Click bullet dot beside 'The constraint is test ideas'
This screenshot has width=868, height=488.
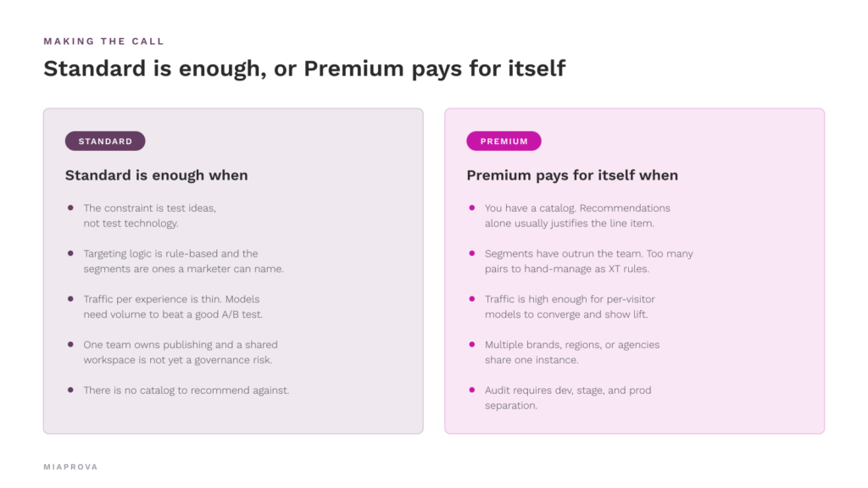click(70, 208)
